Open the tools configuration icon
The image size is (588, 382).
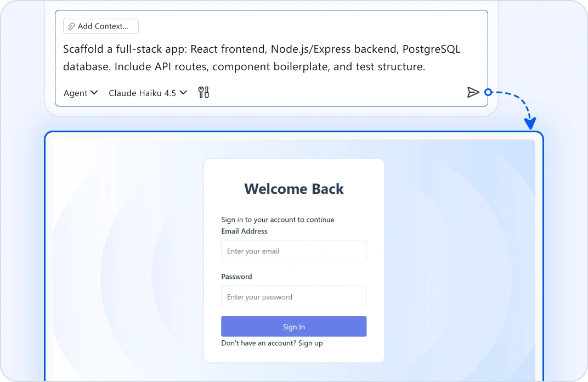click(203, 92)
